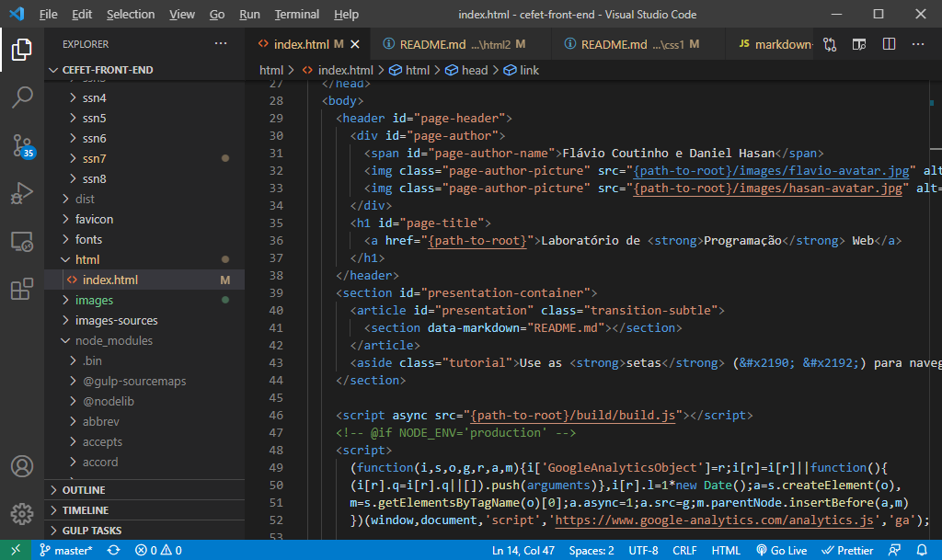Select the Run and Debug icon
This screenshot has height=560, width=942.
click(x=22, y=193)
